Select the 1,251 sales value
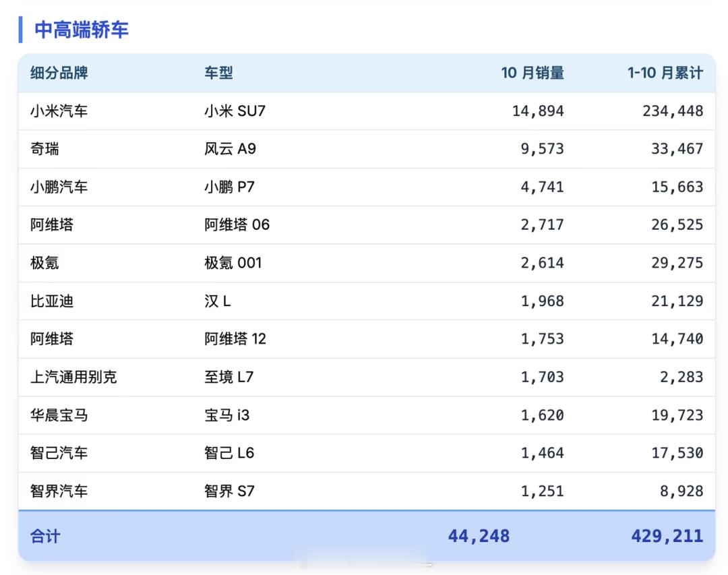The image size is (728, 575). 542,491
